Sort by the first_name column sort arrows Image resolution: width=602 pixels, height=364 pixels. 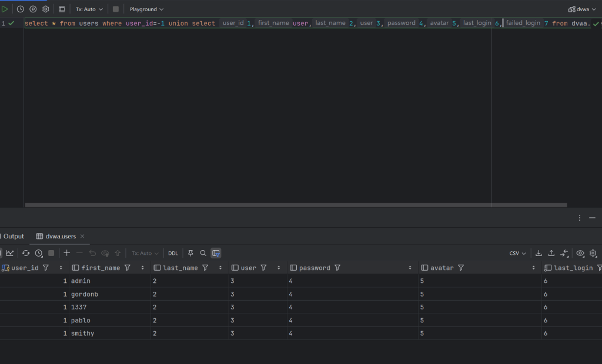coord(142,268)
